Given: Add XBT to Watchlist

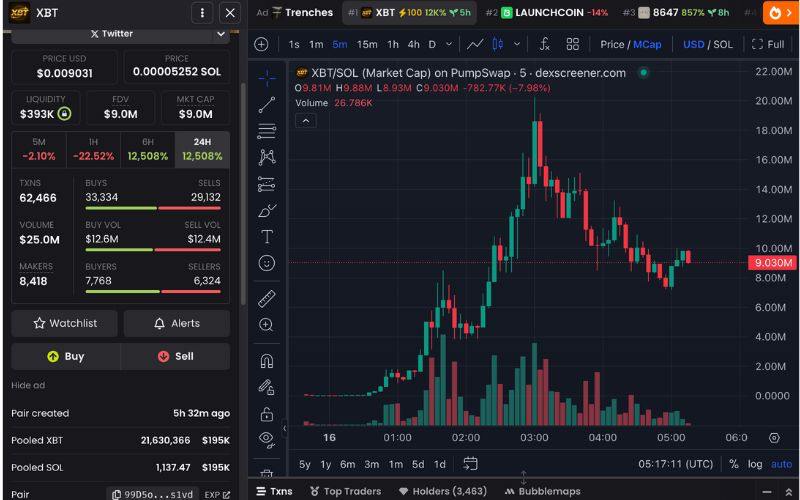Looking at the screenshot, I should tap(64, 323).
